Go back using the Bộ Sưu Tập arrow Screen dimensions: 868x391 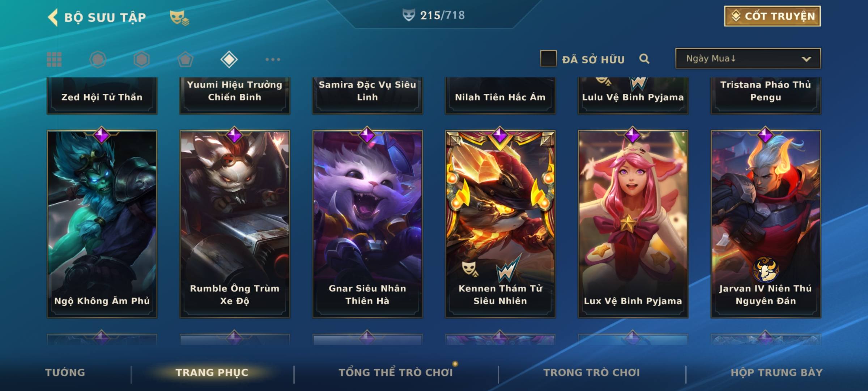point(53,17)
